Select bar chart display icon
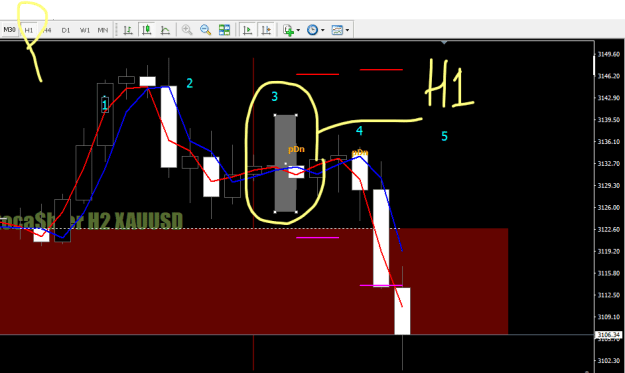Screen dimensions: 625x373 (x=128, y=30)
